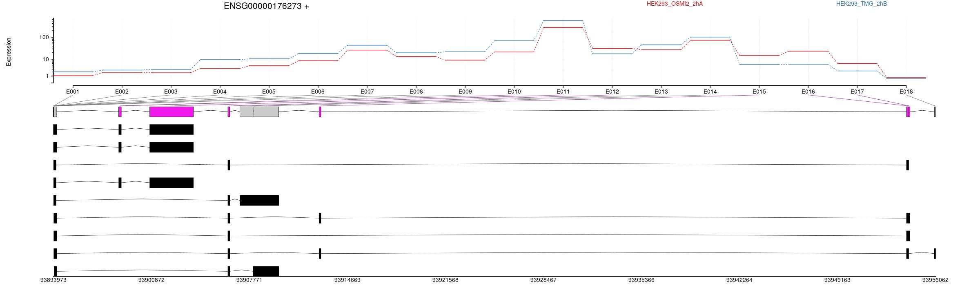980x286 pixels.
Task: Click genomic coordinate 93921568
Action: click(x=445, y=280)
